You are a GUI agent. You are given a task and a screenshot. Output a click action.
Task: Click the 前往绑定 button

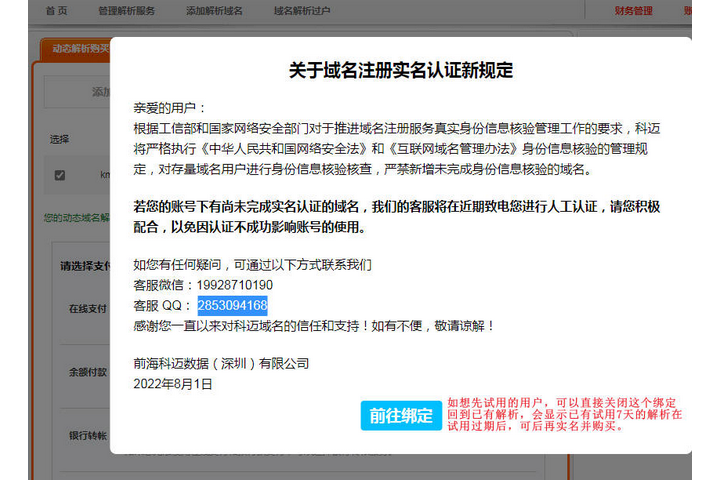(401, 416)
